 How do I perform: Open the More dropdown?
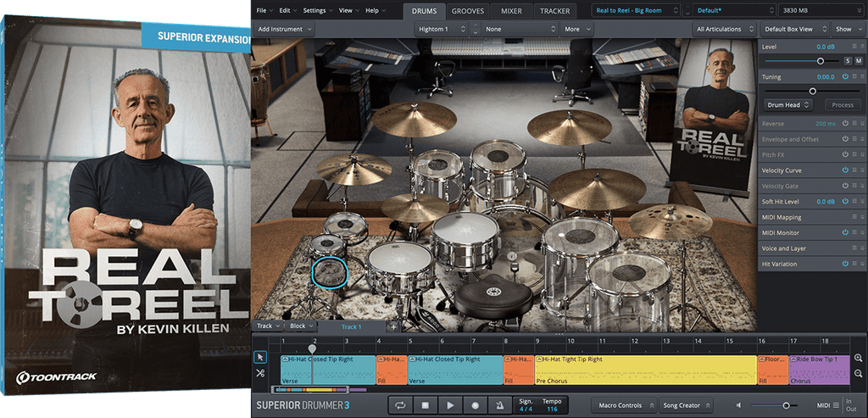coord(576,30)
